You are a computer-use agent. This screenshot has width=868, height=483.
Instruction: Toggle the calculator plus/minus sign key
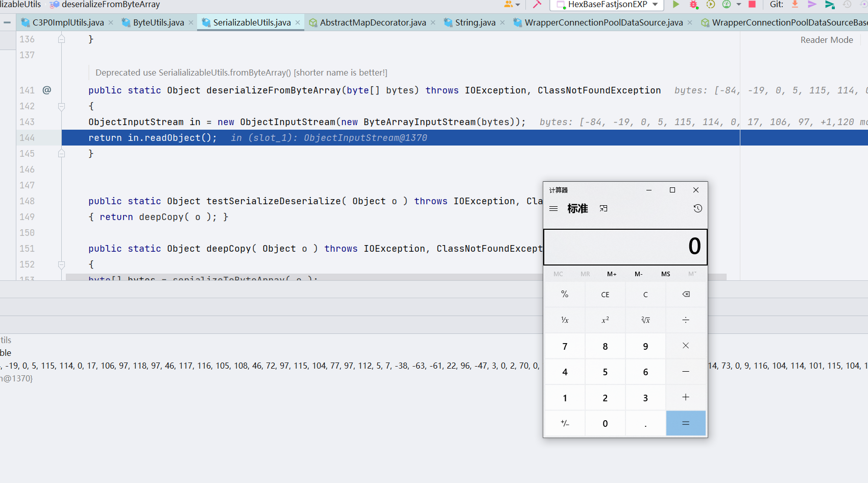tap(565, 423)
